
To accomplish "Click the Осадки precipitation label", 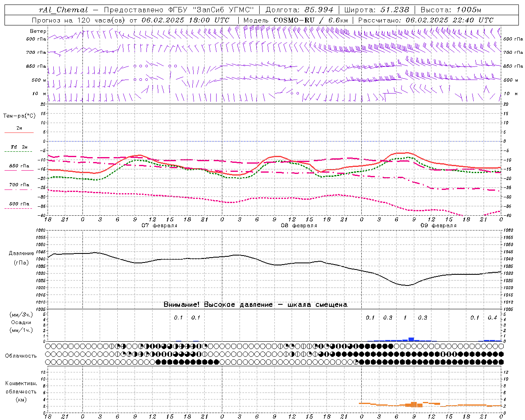I will click(21, 322).
